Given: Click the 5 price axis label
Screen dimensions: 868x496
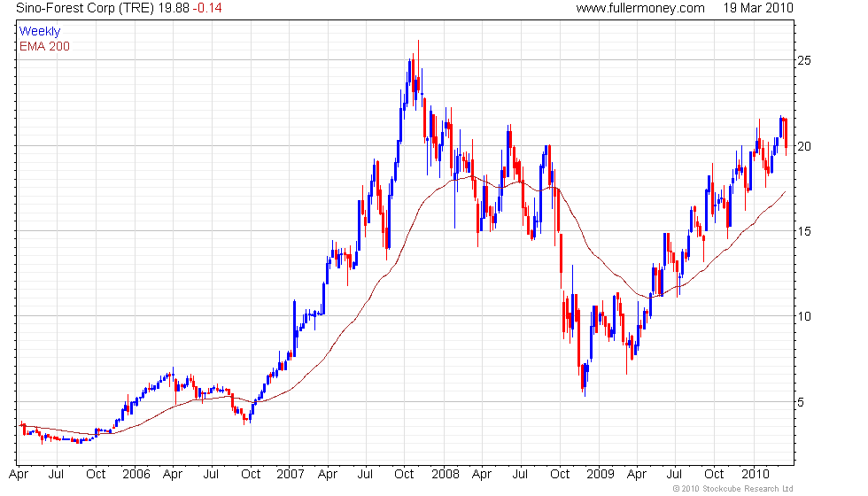Looking at the screenshot, I should (x=801, y=402).
